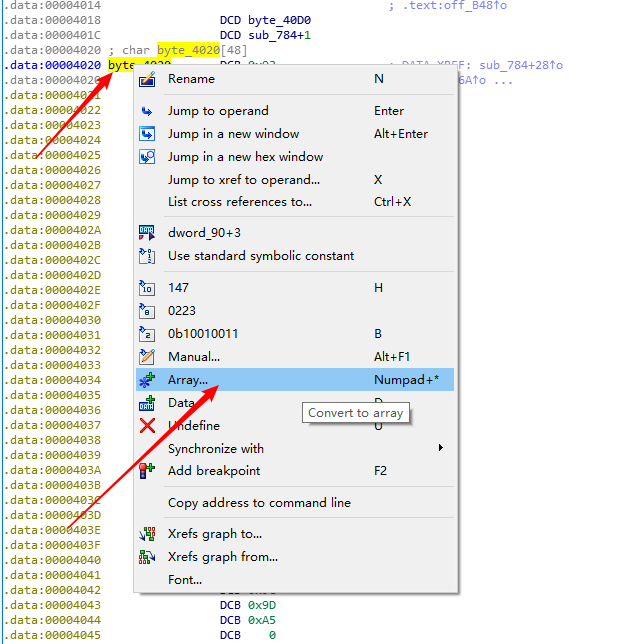Choose Use standard symbolic constant

295,256
